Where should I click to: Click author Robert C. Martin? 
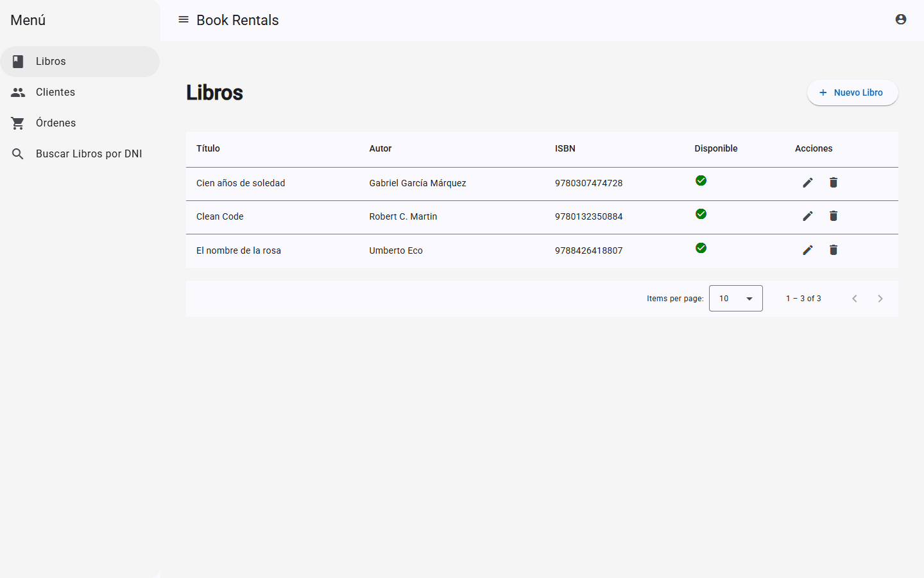[403, 216]
